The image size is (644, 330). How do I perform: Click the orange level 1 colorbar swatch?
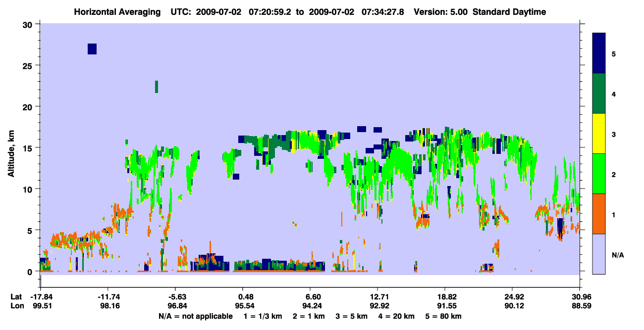coord(599,214)
